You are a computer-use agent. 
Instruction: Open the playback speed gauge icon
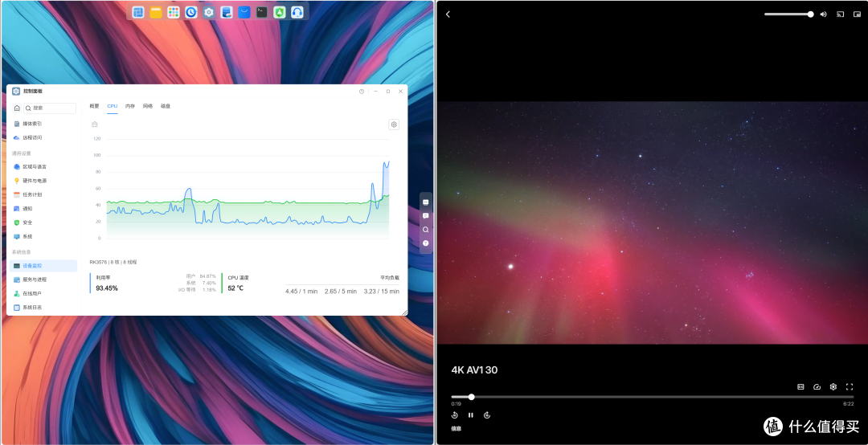[817, 387]
